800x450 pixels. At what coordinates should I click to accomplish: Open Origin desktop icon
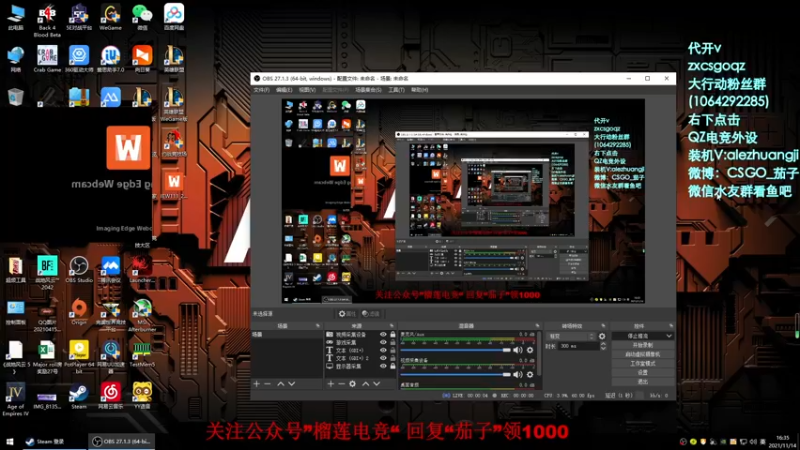click(x=79, y=312)
